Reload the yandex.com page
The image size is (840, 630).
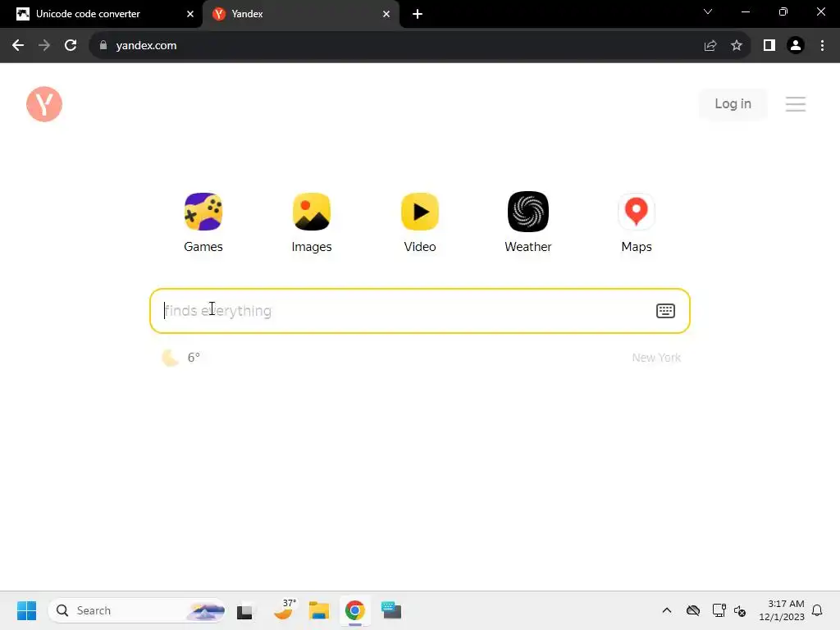pos(71,46)
